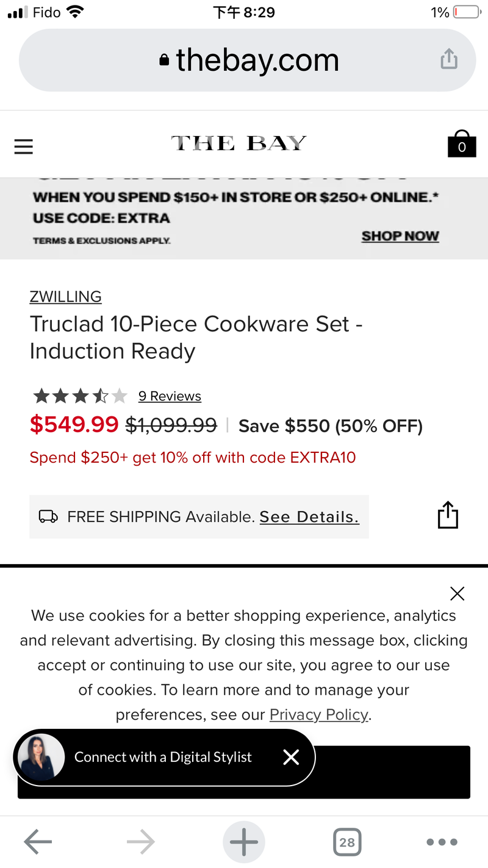Viewport: 488px width, 868px height.
Task: Share this product using the share icon
Action: [448, 515]
